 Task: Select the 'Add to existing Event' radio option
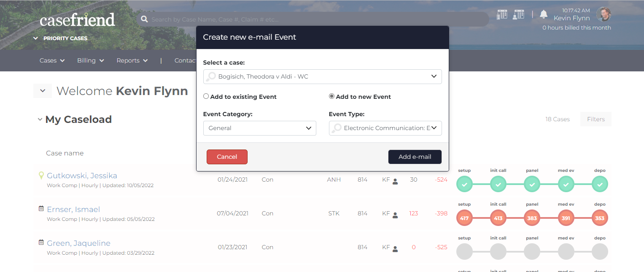pyautogui.click(x=206, y=96)
